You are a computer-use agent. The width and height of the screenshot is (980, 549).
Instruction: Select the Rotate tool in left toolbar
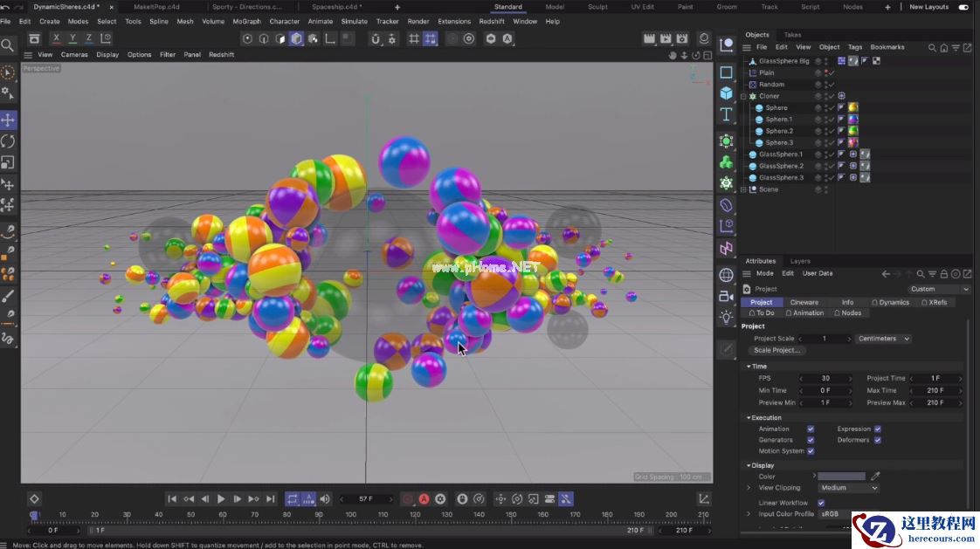click(x=8, y=141)
